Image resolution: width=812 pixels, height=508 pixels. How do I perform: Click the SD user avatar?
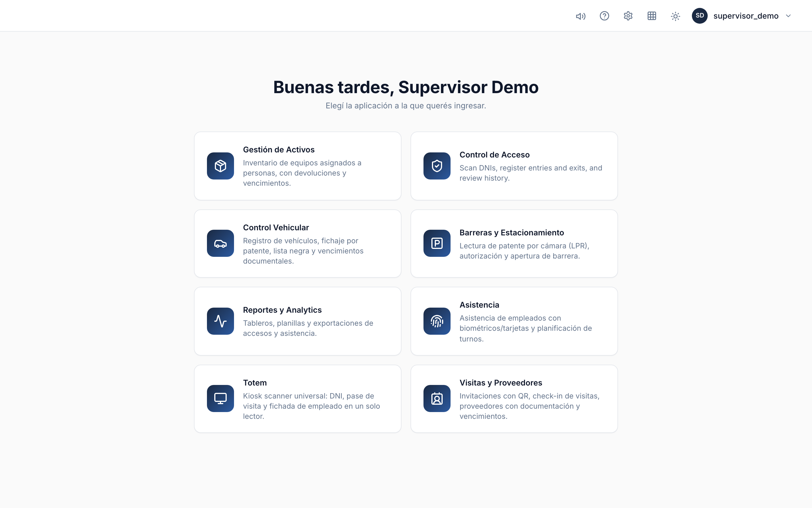[700, 16]
